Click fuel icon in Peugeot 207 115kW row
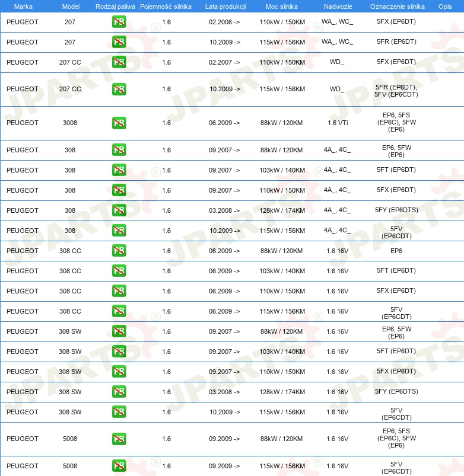This screenshot has width=464, height=476. (x=119, y=42)
